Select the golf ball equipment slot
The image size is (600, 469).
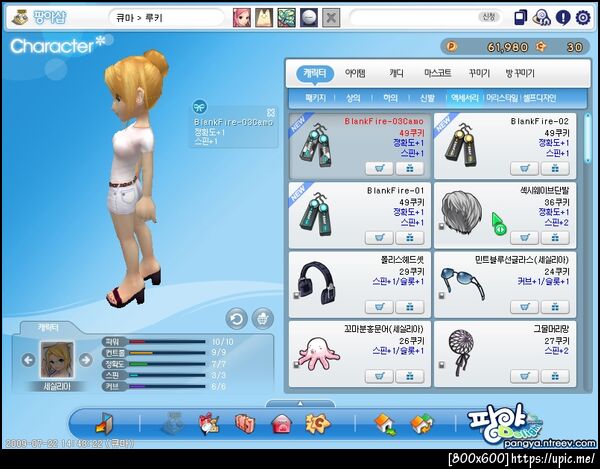tap(308, 18)
